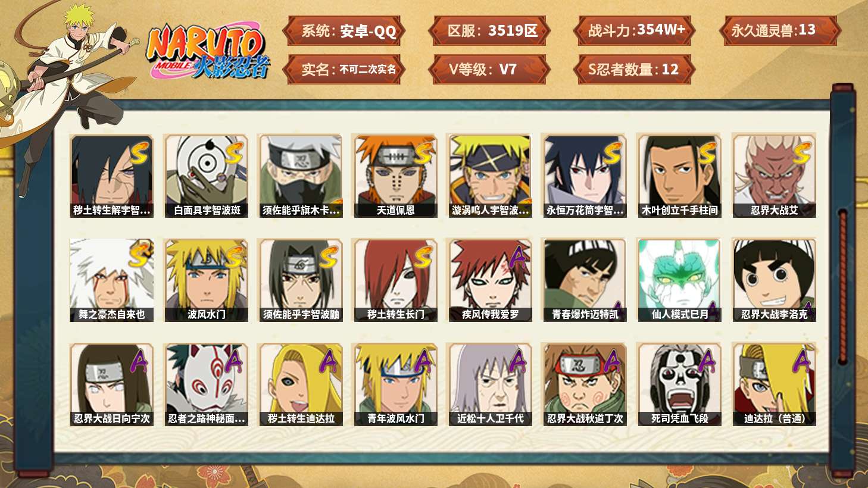
Task: Click the 青春爆炸迈特凯 character portrait
Action: point(585,280)
